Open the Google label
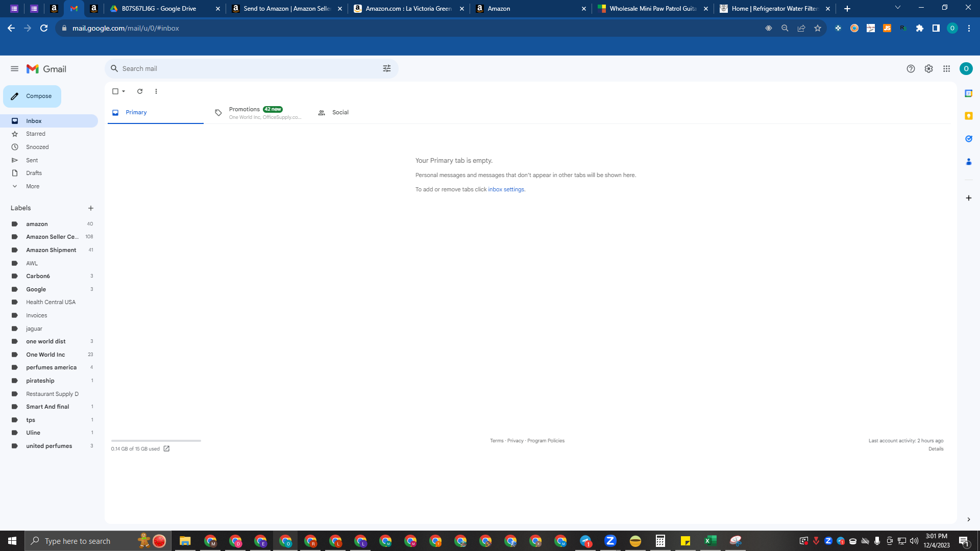This screenshot has width=980, height=551. coord(49,290)
